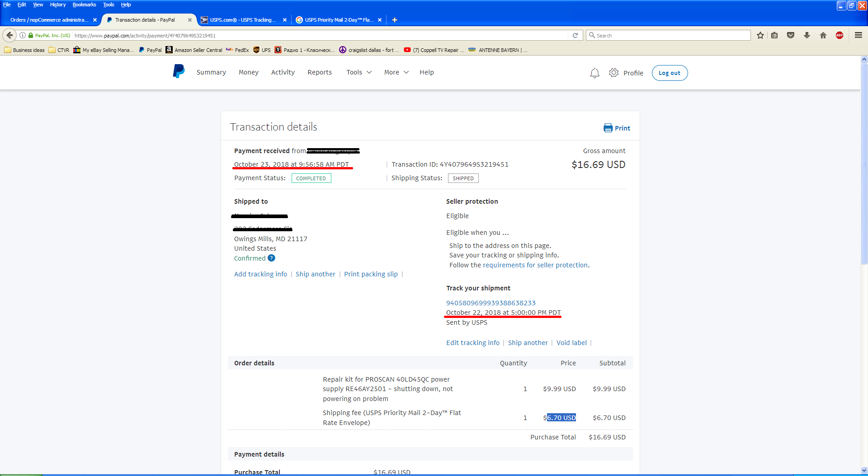Open the craigslist dallas bookmark

coord(369,50)
